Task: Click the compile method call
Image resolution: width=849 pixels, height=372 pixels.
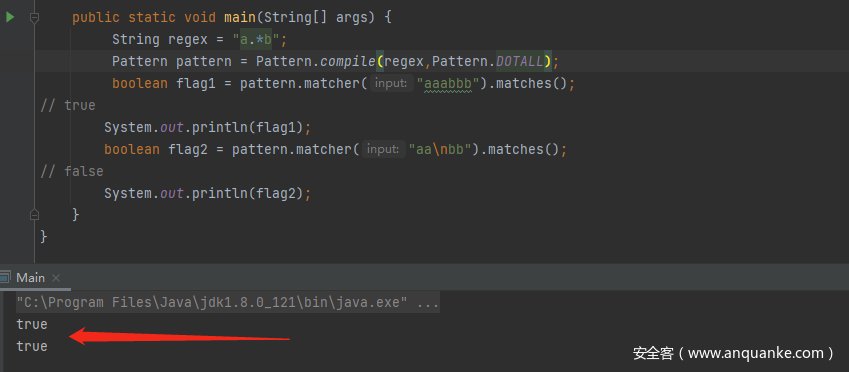Action: pyautogui.click(x=348, y=62)
